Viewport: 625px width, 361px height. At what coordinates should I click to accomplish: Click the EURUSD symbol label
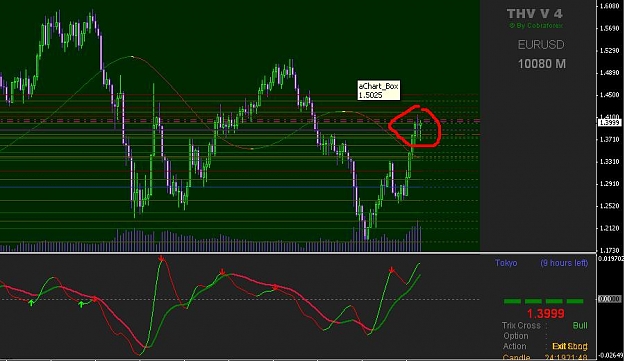pyautogui.click(x=541, y=45)
